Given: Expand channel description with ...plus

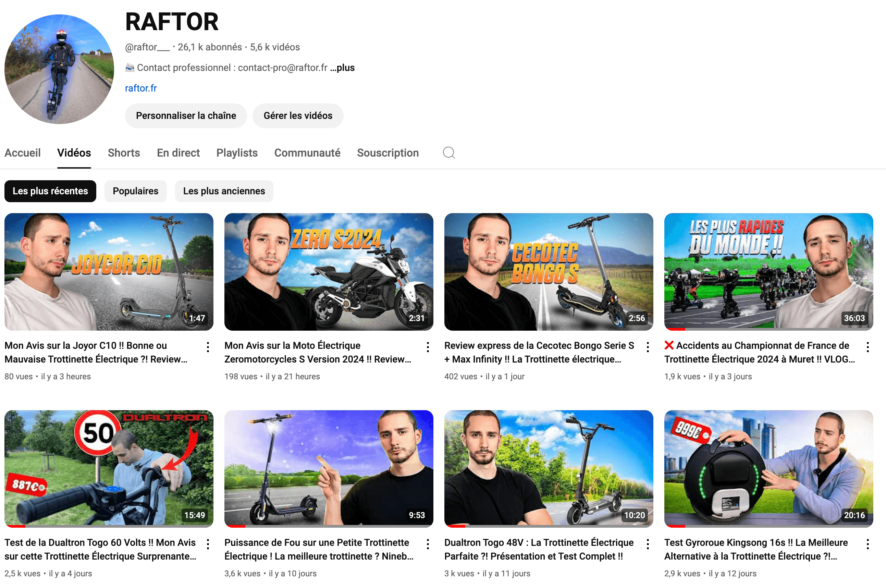Looking at the screenshot, I should pyautogui.click(x=342, y=68).
